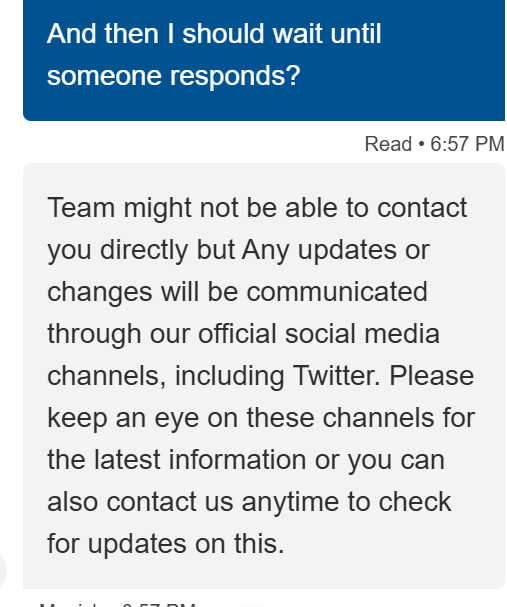Click the "Read • 6:57 PM" status text
Viewport: 507px width, 607px height.
435,144
